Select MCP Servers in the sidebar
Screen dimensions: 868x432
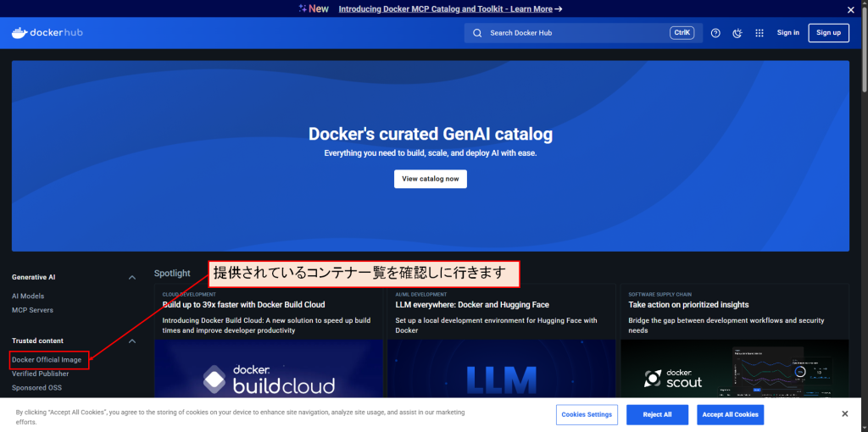tap(33, 310)
